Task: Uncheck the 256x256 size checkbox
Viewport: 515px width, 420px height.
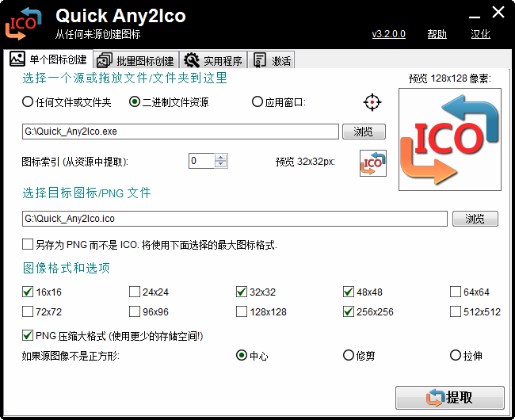Action: 348,311
